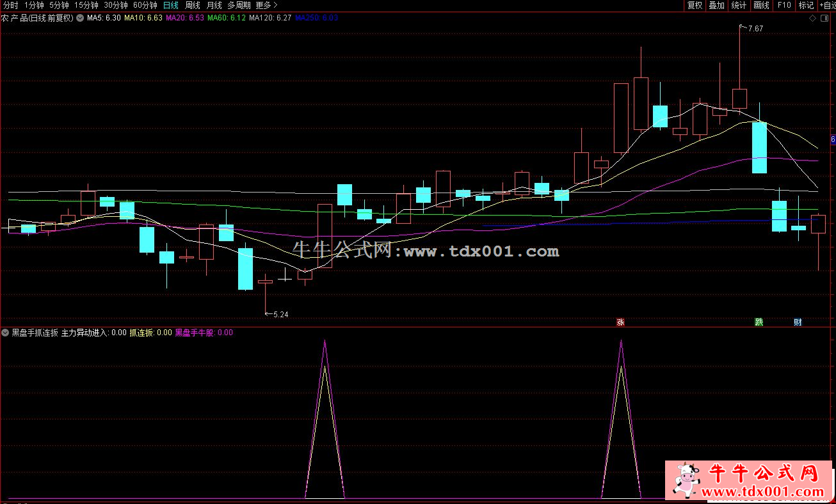The width and height of the screenshot is (836, 504).
Task: Expand main chart indicator dropdown arrow
Action: (79, 18)
